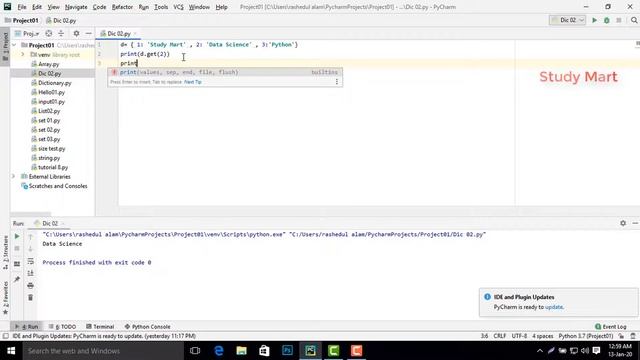Click the Next Tip link

click(193, 82)
